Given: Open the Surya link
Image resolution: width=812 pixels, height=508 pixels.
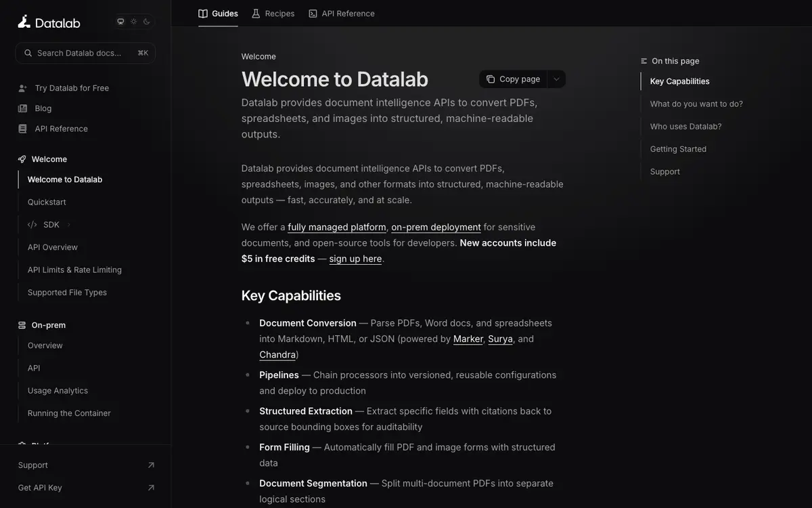Looking at the screenshot, I should click(500, 339).
